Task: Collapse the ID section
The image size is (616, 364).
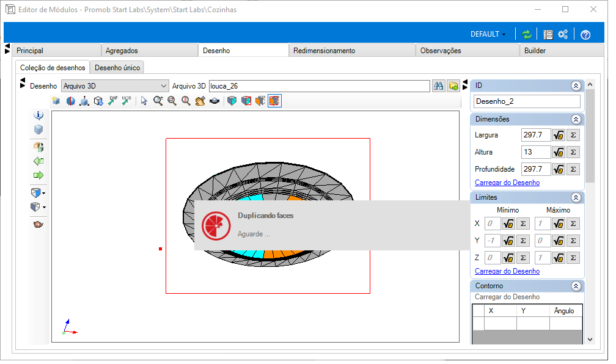Action: [x=576, y=86]
